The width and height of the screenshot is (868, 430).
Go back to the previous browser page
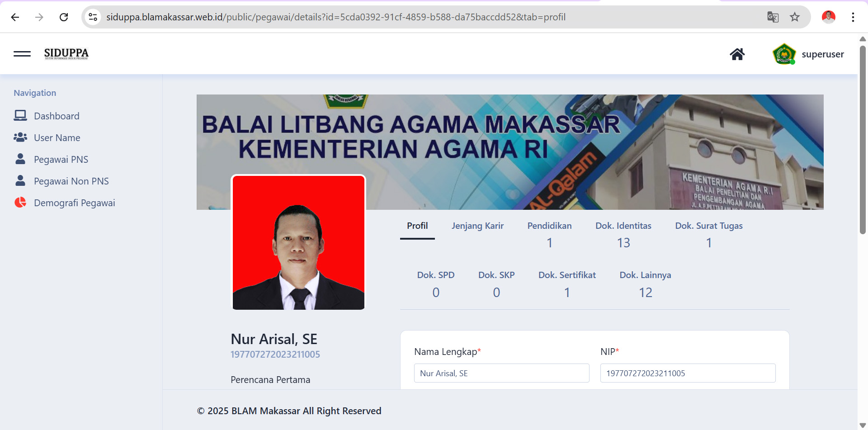tap(15, 17)
